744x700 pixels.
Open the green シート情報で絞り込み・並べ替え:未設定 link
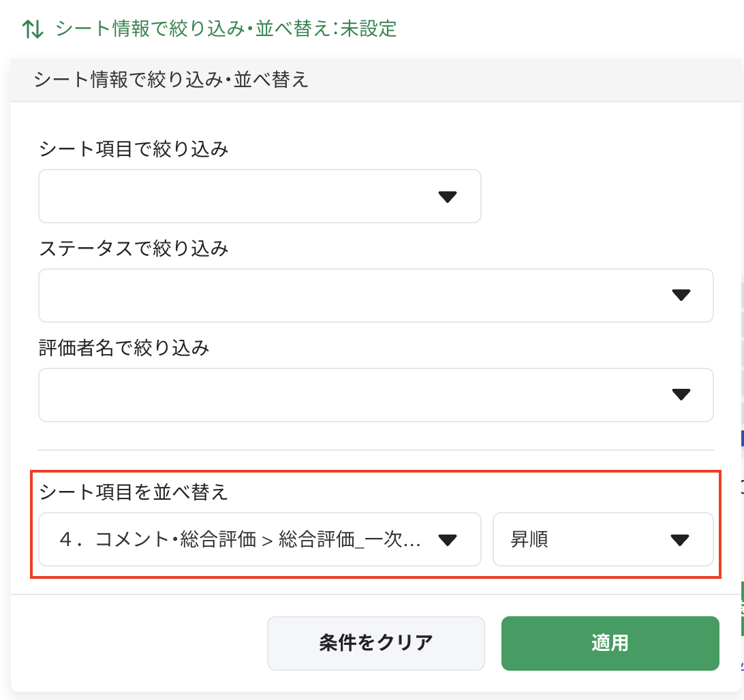226,29
